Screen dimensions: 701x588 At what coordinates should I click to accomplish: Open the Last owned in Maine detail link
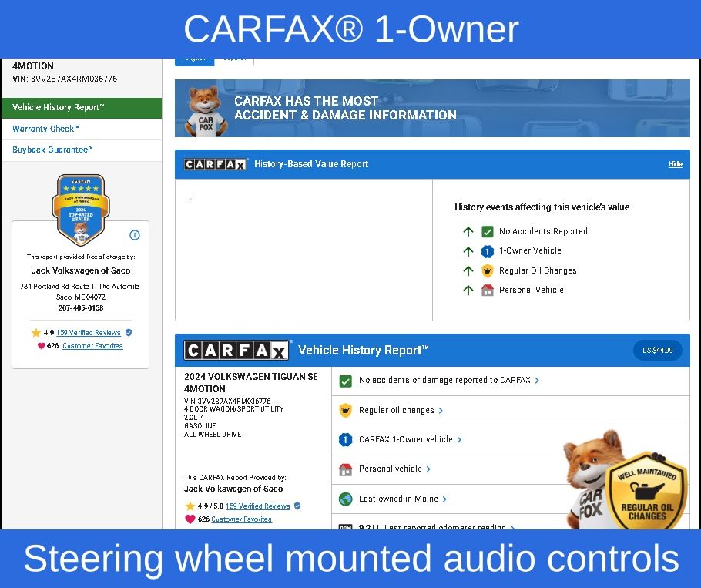pyautogui.click(x=398, y=499)
